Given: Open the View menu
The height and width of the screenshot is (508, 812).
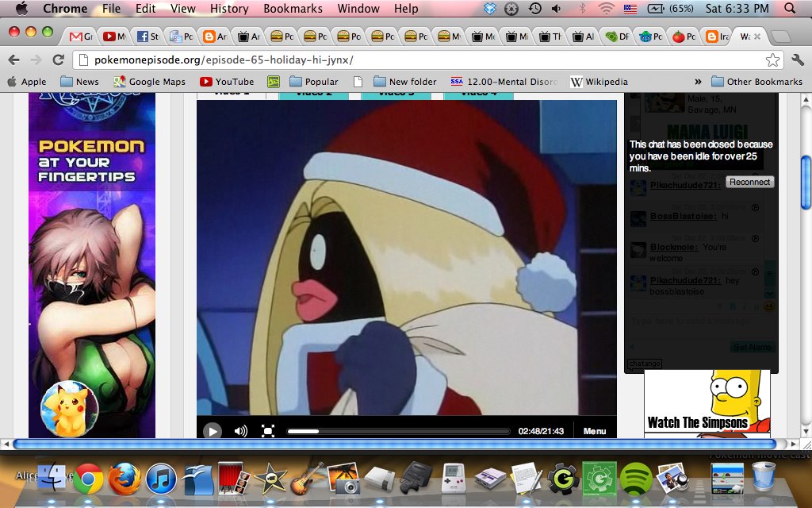Looking at the screenshot, I should [183, 8].
